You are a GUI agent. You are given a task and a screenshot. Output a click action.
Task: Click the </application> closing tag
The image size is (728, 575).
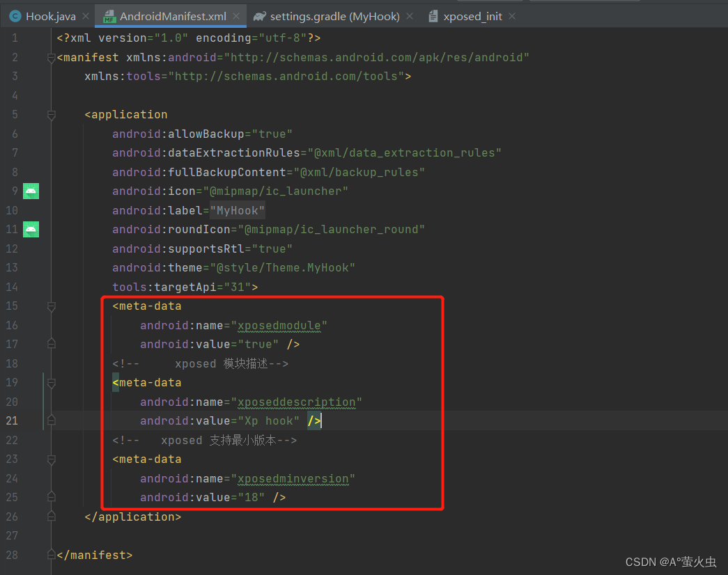coord(133,517)
